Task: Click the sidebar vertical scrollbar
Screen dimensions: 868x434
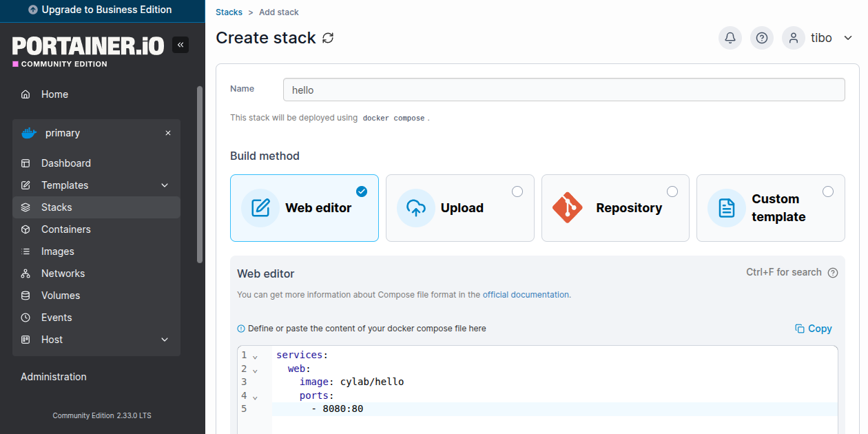Action: tap(200, 174)
